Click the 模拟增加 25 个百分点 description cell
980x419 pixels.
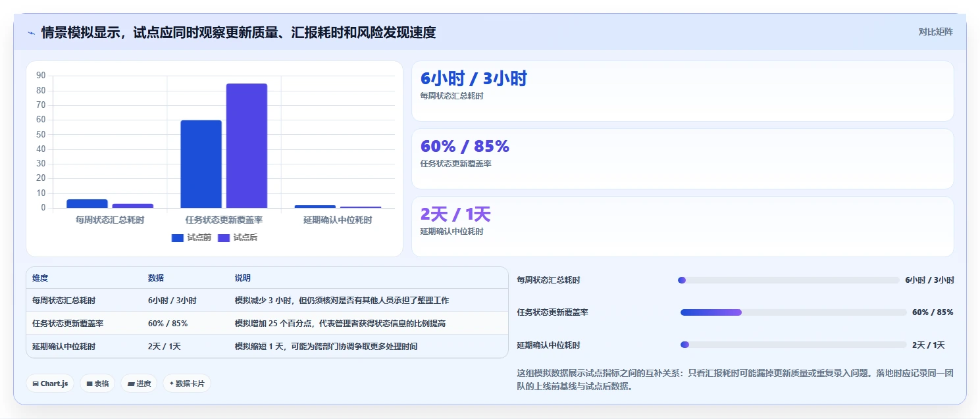tap(342, 323)
